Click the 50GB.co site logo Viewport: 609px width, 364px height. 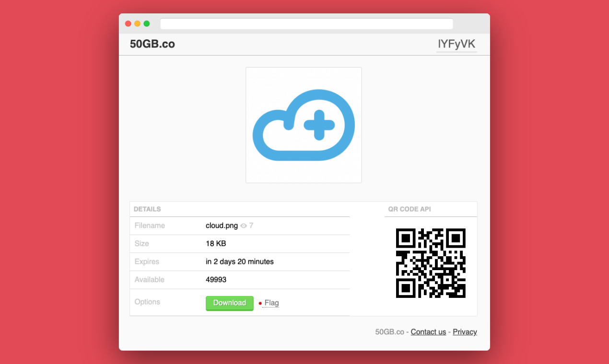pyautogui.click(x=152, y=44)
